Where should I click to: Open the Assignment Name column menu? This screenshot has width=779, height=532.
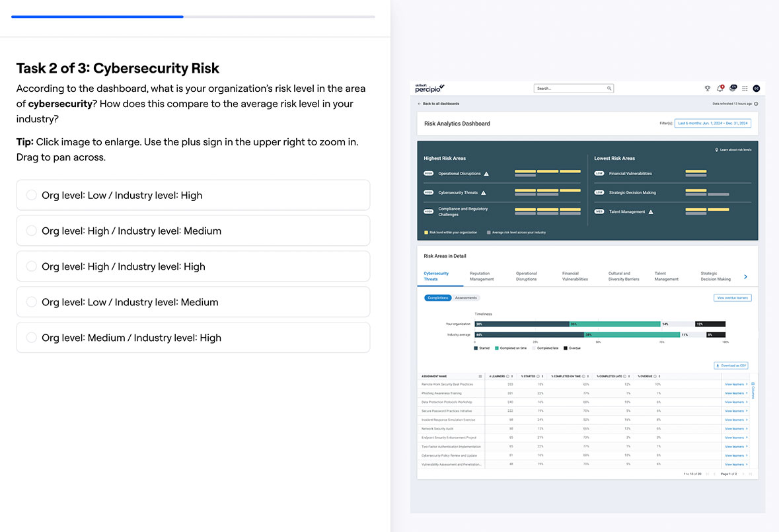tap(480, 376)
